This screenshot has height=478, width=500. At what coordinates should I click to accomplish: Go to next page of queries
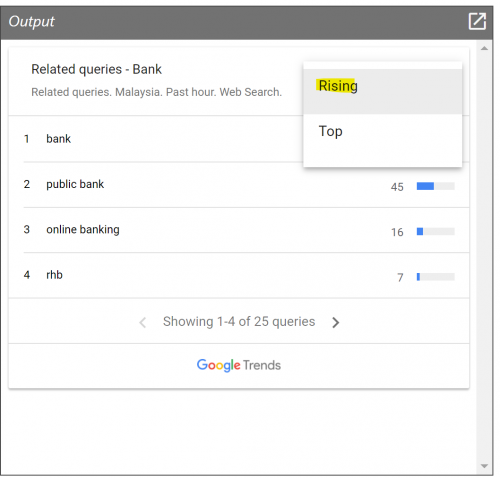336,322
